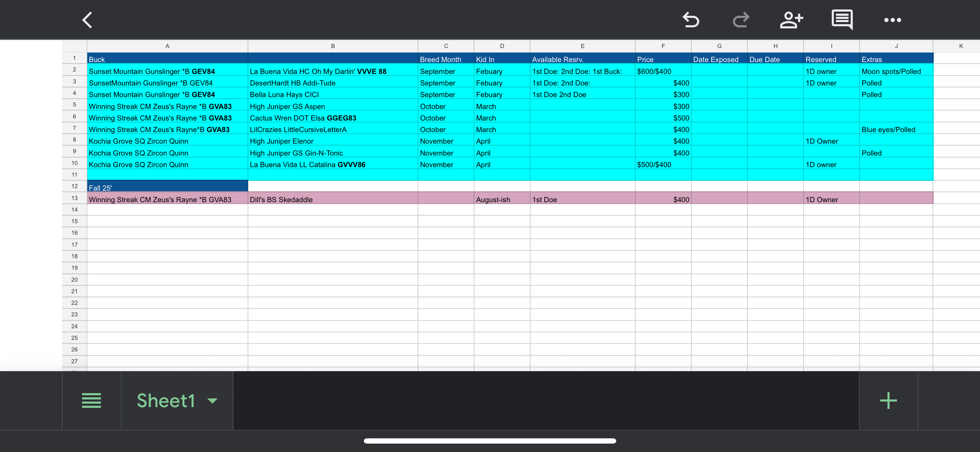Image resolution: width=980 pixels, height=452 pixels.
Task: Select cell 'High Juniper GS Aspen'
Action: pyautogui.click(x=333, y=105)
